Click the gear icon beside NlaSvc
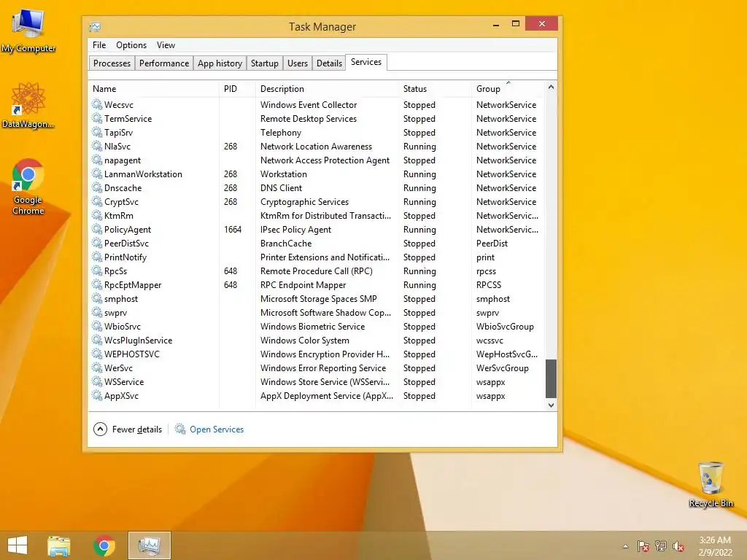 [97, 146]
